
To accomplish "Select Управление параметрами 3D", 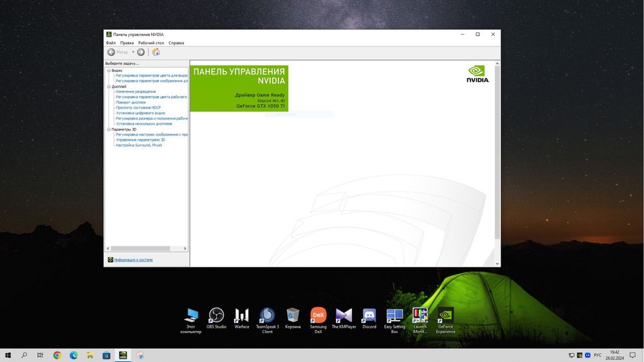I will 140,140.
